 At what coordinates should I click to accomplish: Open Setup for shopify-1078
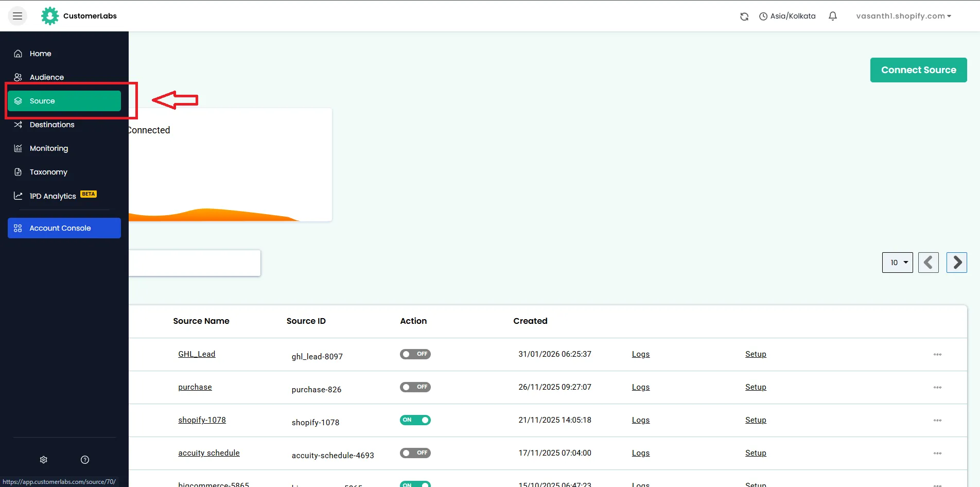tap(756, 420)
